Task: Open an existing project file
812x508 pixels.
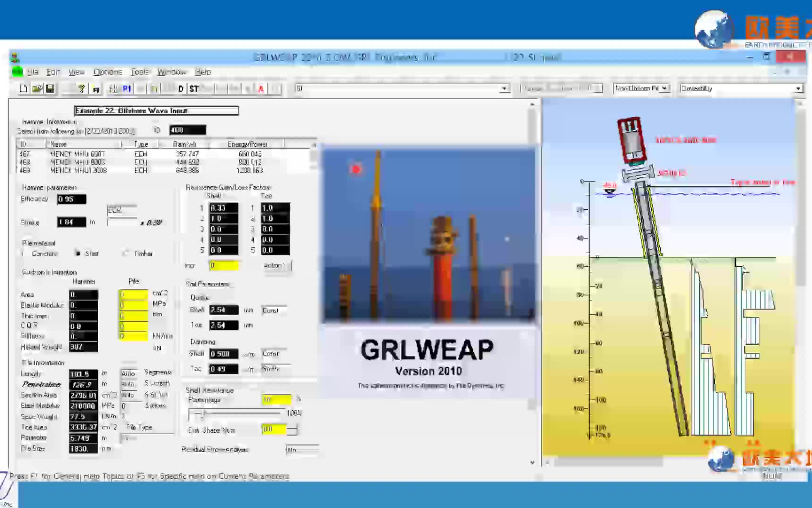Action: (x=37, y=88)
